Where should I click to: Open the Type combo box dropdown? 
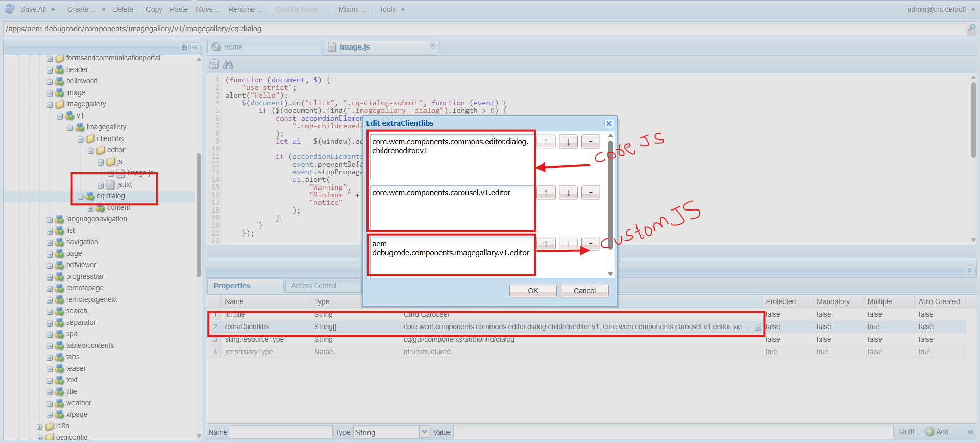(424, 432)
